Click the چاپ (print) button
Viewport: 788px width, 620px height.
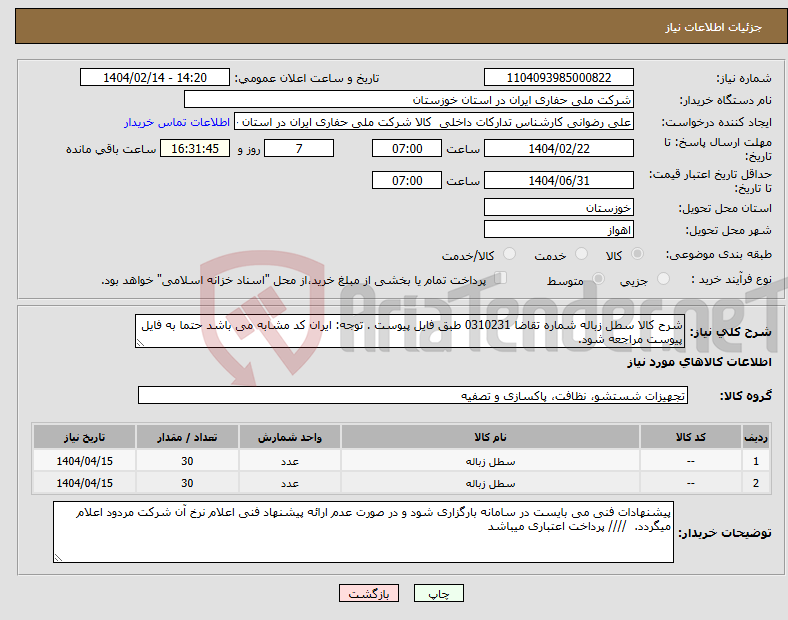(x=438, y=593)
